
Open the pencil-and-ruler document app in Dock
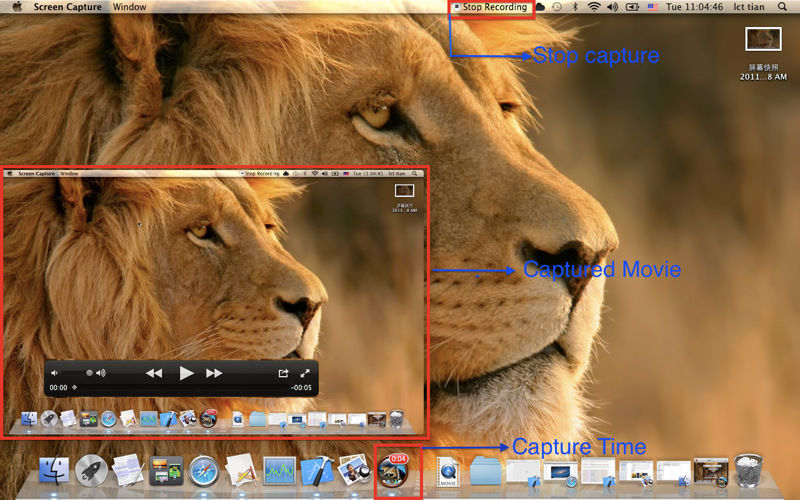(241, 470)
